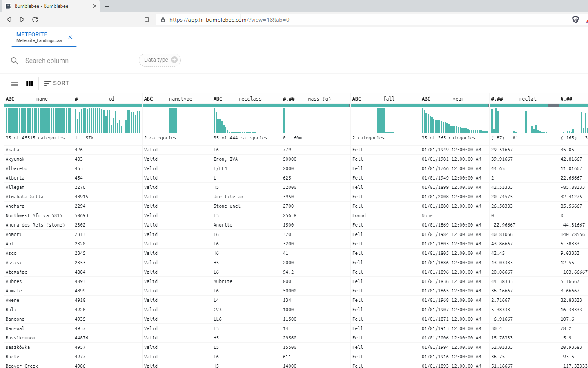
Task: Click the search magnifier icon
Action: point(15,60)
